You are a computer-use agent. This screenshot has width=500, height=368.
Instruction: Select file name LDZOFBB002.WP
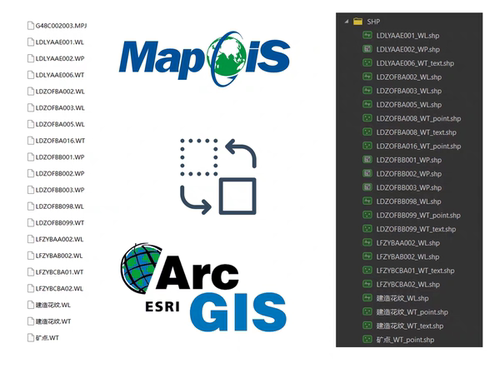coord(60,173)
